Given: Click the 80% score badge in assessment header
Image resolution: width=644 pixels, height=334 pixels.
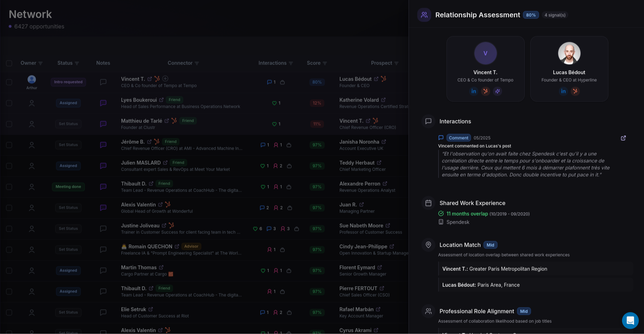Looking at the screenshot, I should (x=531, y=15).
